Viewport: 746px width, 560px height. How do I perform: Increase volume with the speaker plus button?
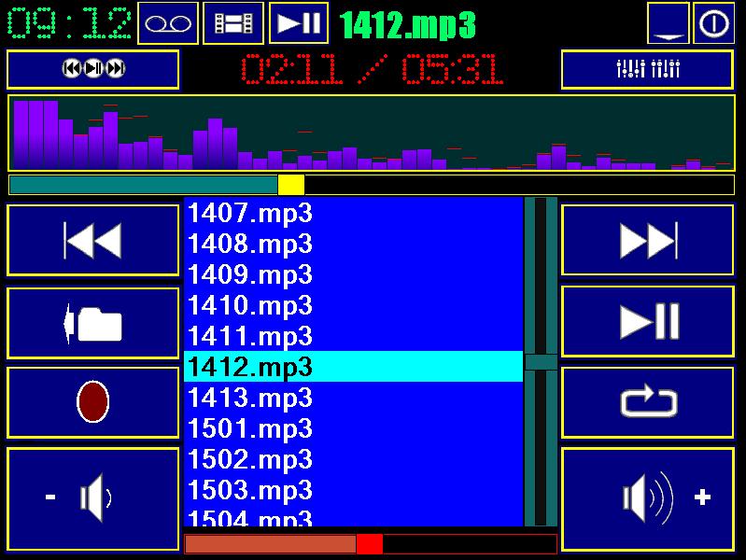647,498
